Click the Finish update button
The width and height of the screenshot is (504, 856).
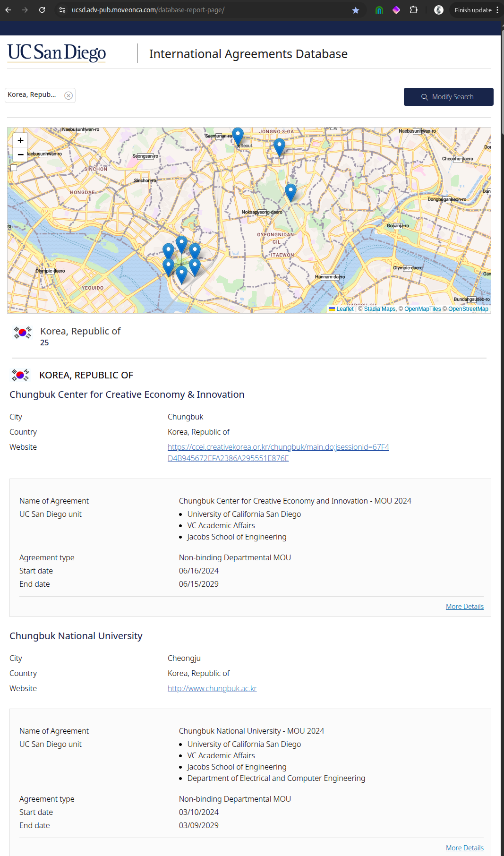[473, 10]
